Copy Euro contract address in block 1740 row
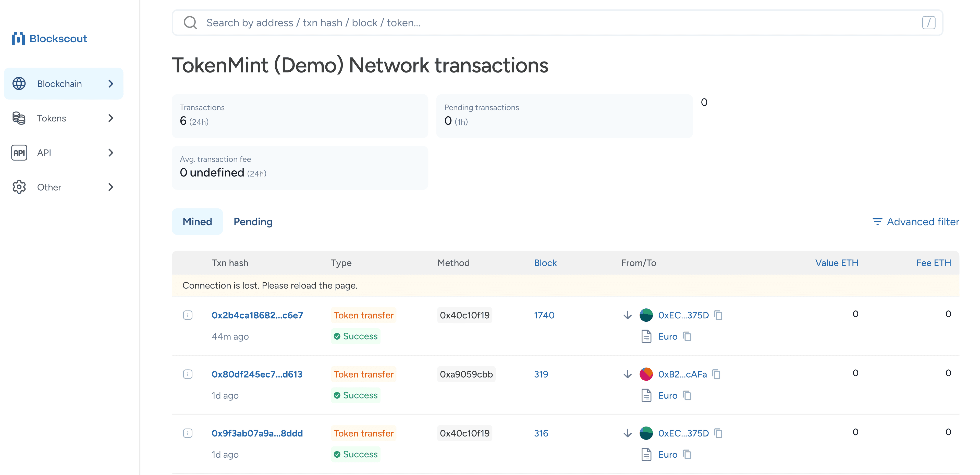 point(687,336)
